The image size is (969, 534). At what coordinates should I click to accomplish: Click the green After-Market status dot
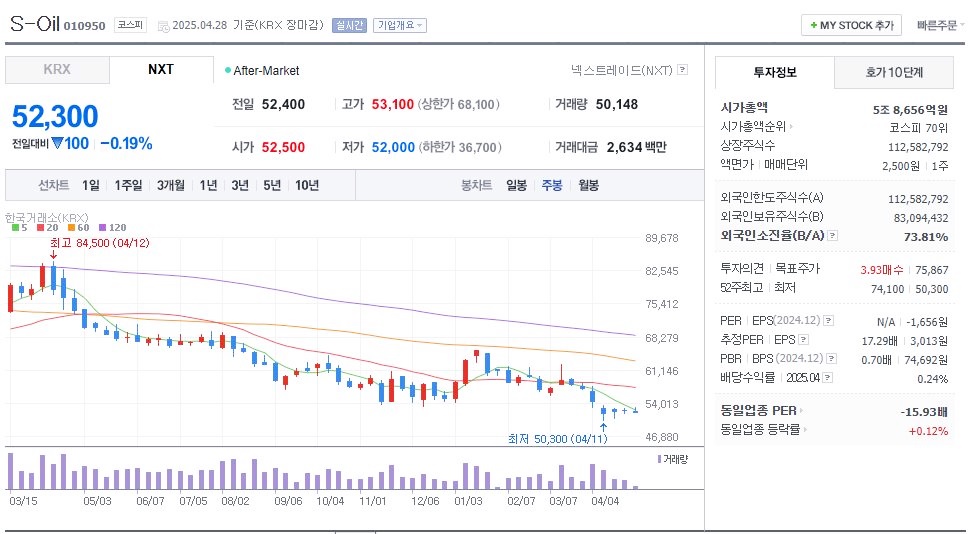tap(228, 70)
